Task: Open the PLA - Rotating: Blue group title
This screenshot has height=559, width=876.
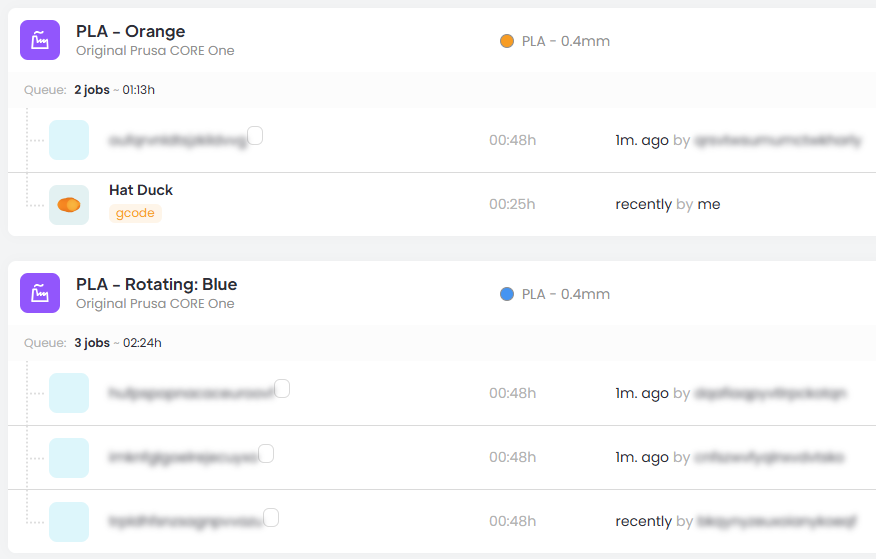Action: click(x=156, y=285)
